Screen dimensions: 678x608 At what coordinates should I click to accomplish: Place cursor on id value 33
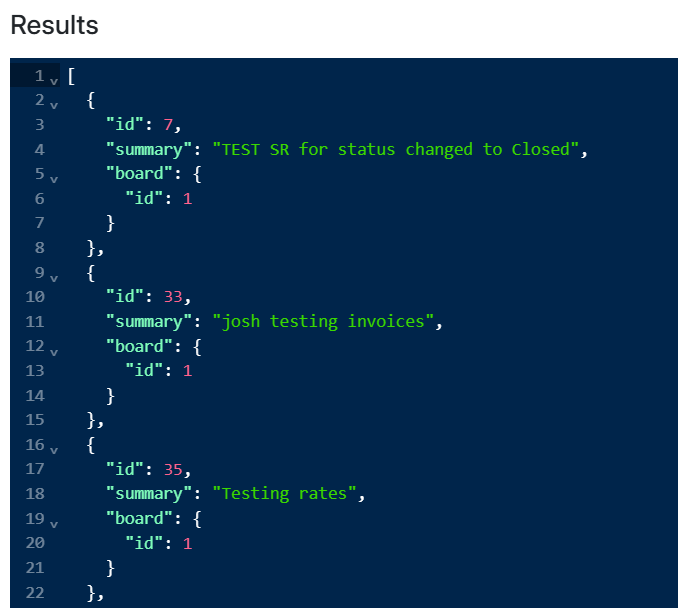click(172, 297)
